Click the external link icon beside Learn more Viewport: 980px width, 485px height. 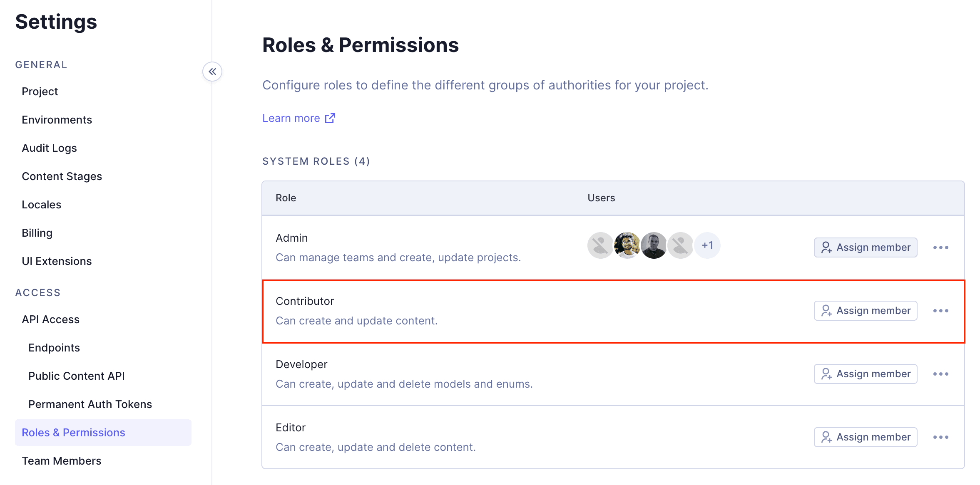(x=330, y=119)
